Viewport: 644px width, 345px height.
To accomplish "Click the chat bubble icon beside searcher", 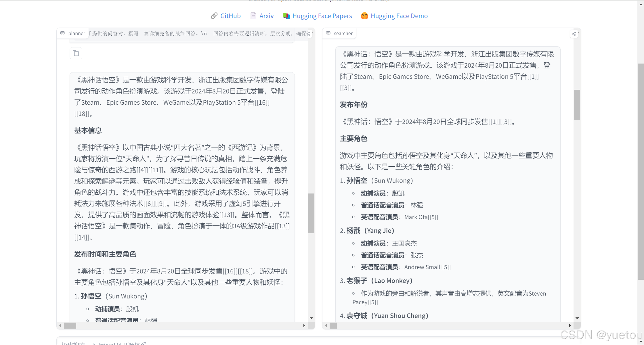I will pos(328,33).
